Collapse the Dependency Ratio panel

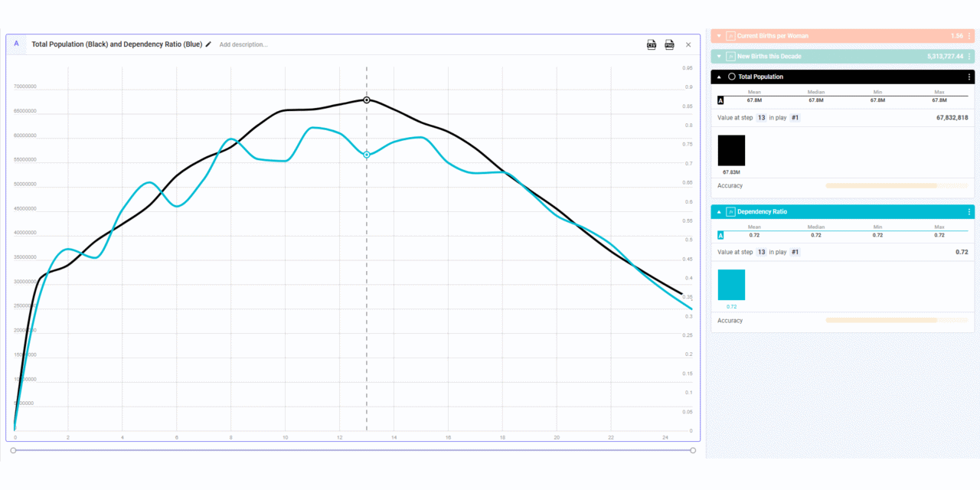[x=719, y=212]
